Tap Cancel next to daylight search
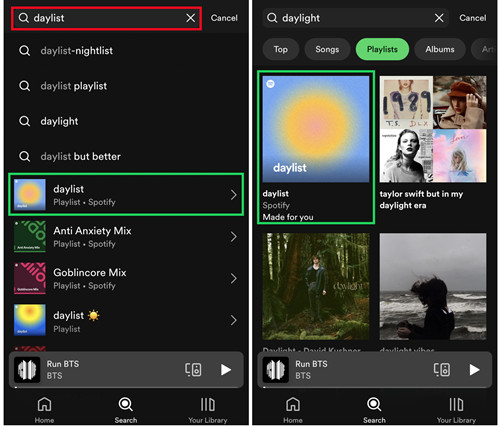The height and width of the screenshot is (428, 500). [x=473, y=18]
